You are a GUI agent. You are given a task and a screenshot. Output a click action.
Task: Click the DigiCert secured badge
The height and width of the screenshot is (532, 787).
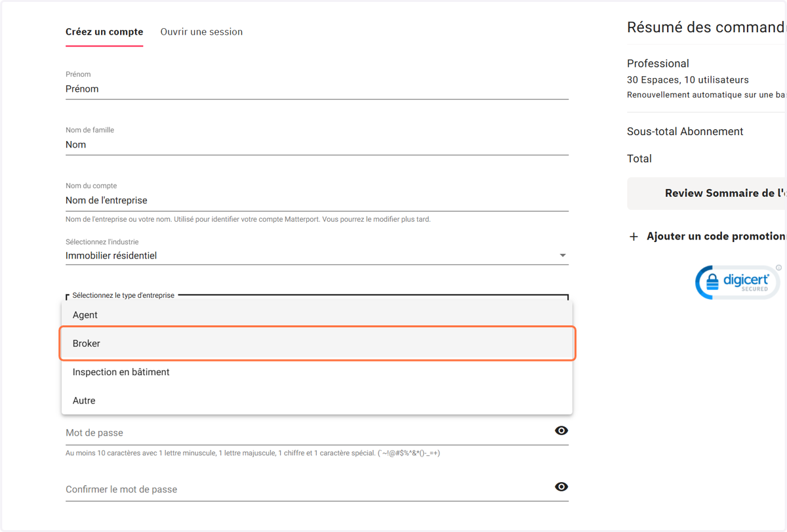click(x=737, y=283)
